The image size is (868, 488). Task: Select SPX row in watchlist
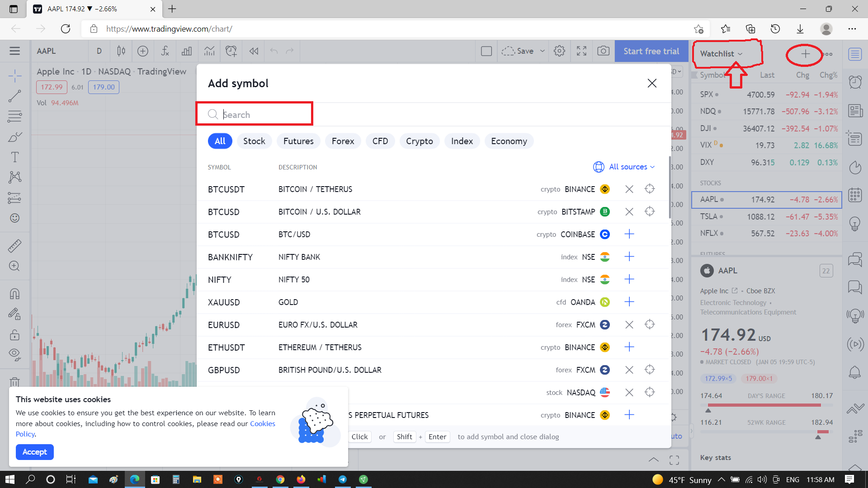(767, 95)
